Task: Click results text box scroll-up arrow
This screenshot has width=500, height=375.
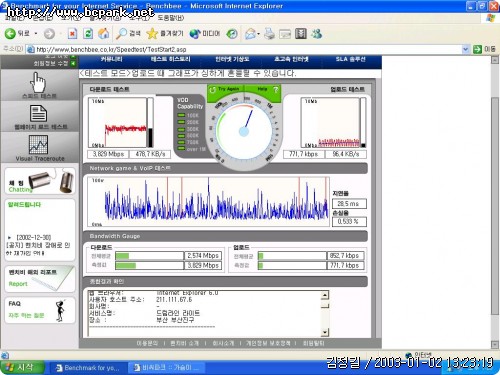Action: pos(325,295)
